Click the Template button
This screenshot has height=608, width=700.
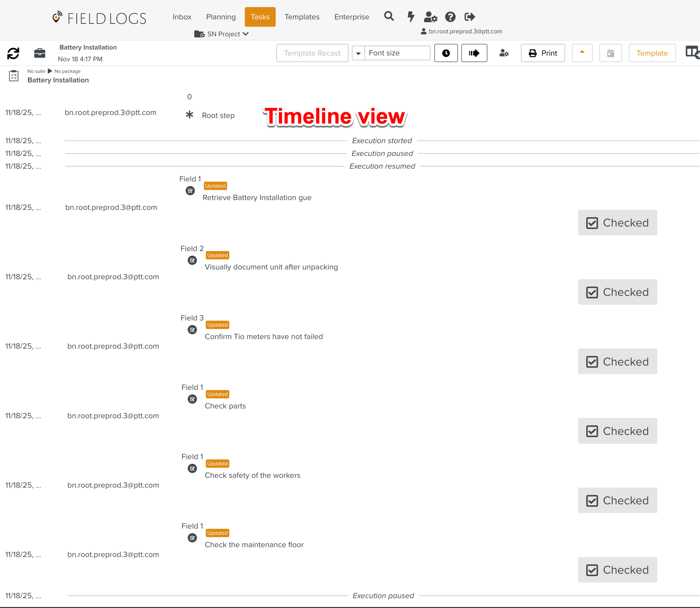pyautogui.click(x=652, y=53)
